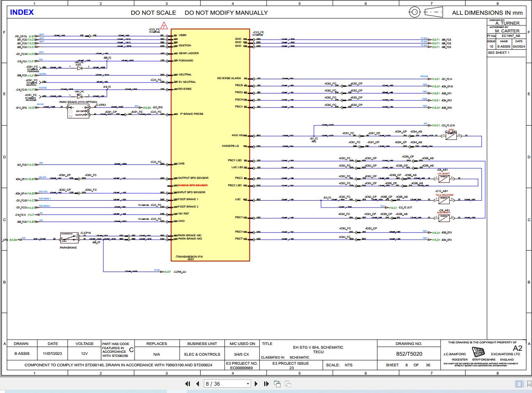Click the drawing number 852/T5020 cell

pyautogui.click(x=409, y=354)
